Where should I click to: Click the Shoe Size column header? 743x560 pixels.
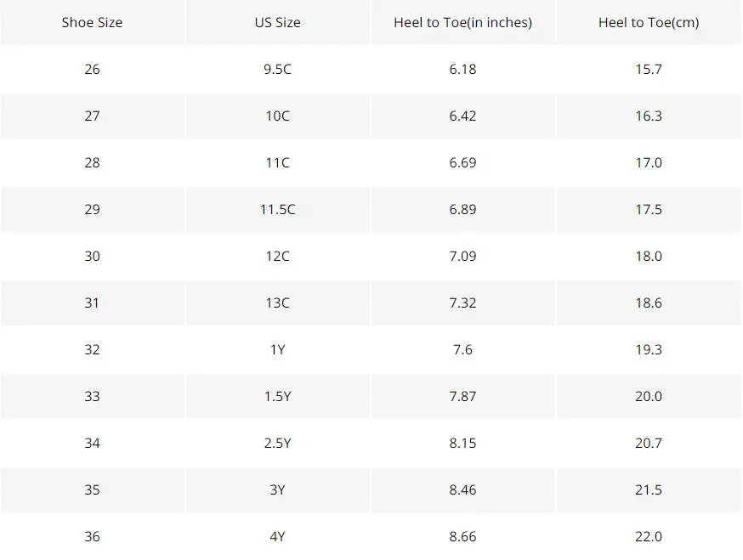click(x=92, y=22)
